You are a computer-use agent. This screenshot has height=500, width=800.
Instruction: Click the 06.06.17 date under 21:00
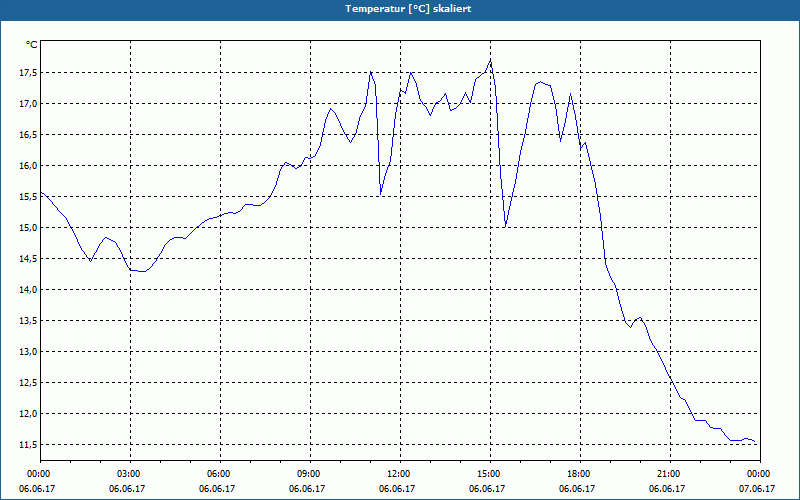click(x=667, y=488)
